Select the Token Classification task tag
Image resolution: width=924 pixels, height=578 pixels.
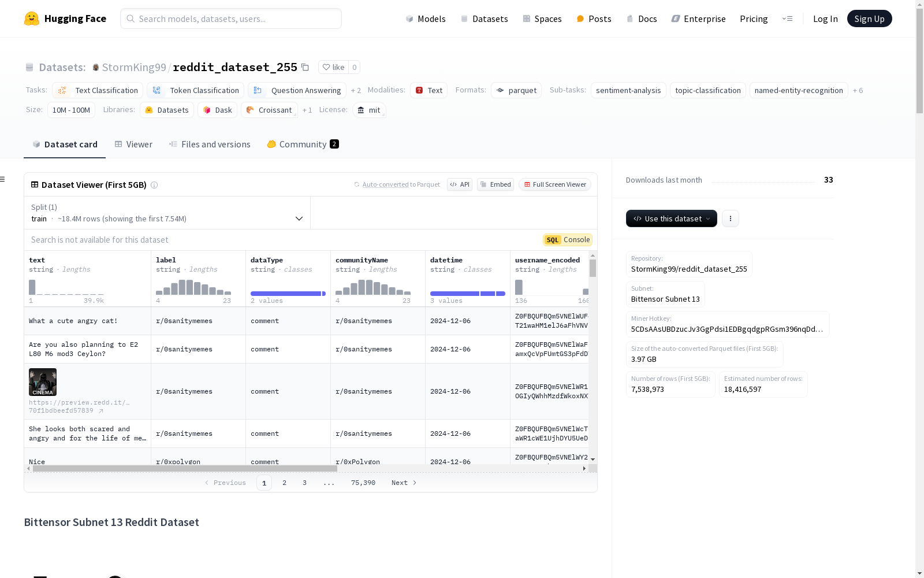pyautogui.click(x=195, y=90)
